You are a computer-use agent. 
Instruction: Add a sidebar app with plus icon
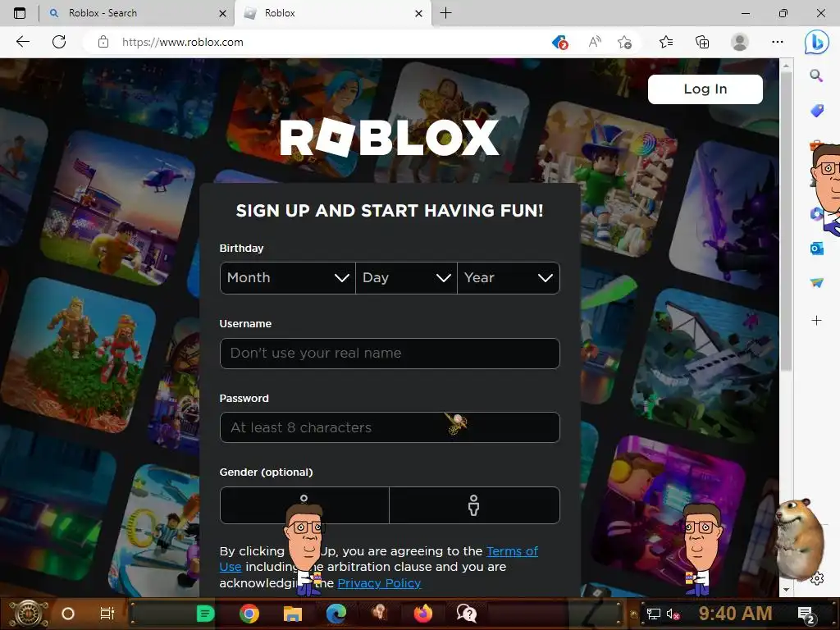click(816, 321)
